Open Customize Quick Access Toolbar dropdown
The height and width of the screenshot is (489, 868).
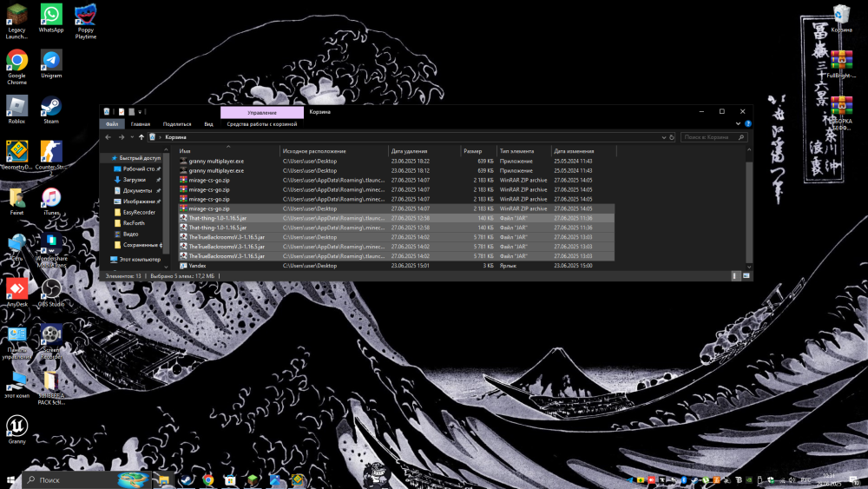point(140,112)
